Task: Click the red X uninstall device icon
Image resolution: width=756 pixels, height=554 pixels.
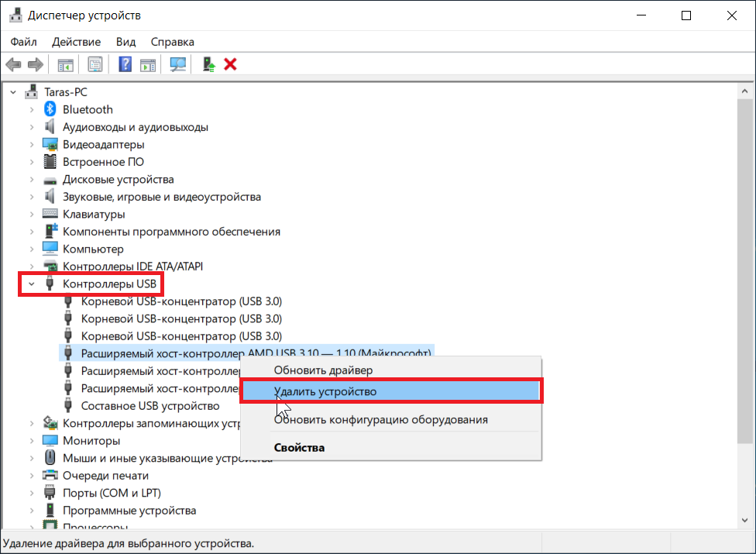Action: (x=231, y=64)
